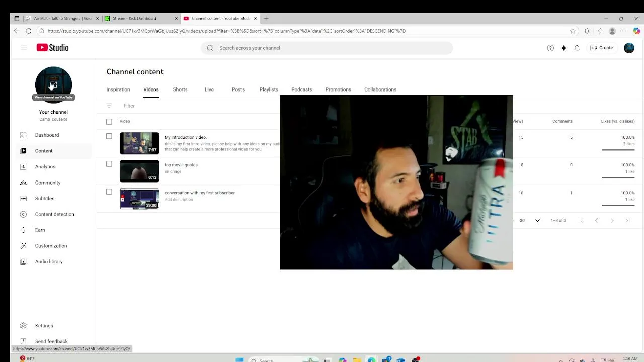This screenshot has width=644, height=362.
Task: Click the taskbar clock showing 1:16 AM
Action: point(630,359)
